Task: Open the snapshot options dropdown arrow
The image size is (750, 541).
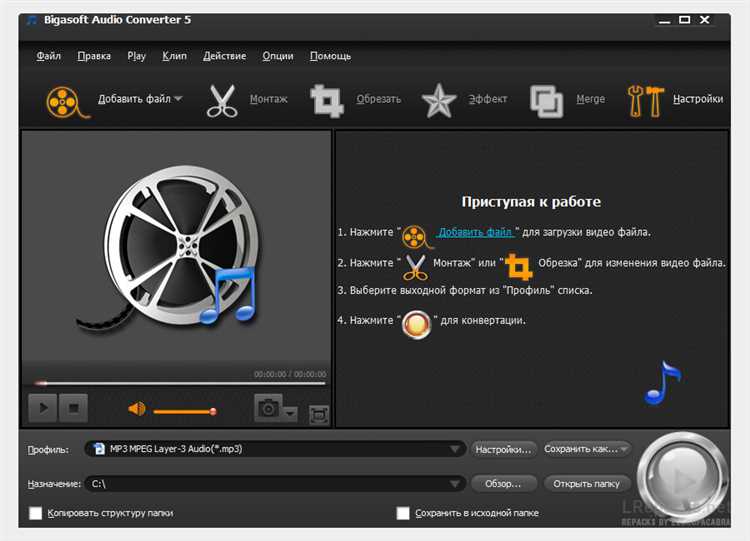Action: 290,413
